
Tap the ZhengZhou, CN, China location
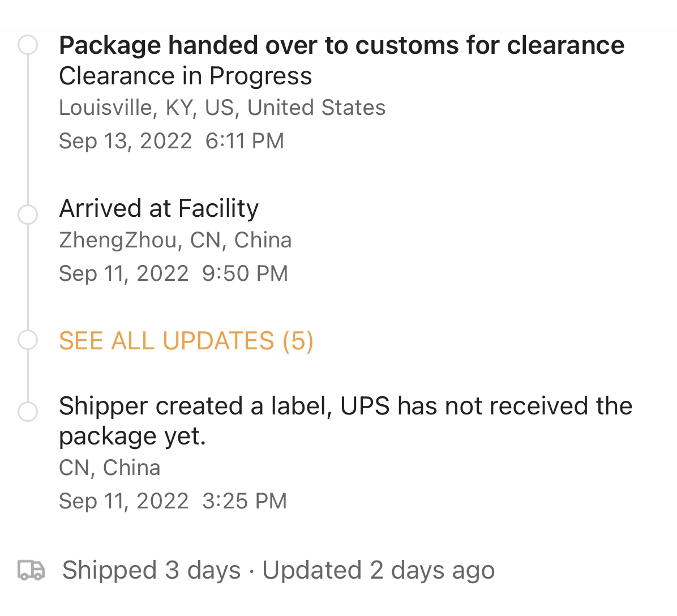175,240
